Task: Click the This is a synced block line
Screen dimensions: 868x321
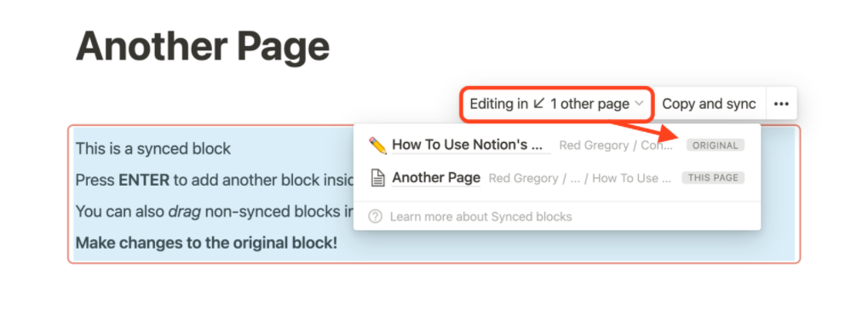Action: click(153, 149)
